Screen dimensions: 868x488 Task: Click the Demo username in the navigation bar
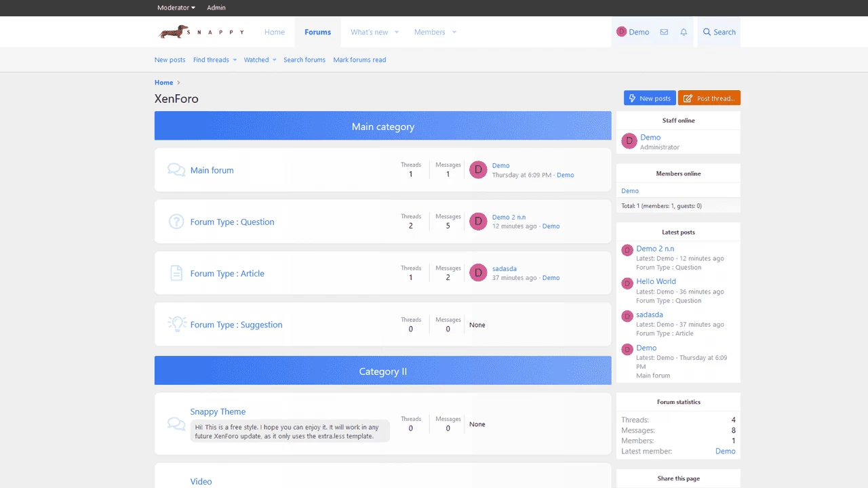(x=639, y=32)
